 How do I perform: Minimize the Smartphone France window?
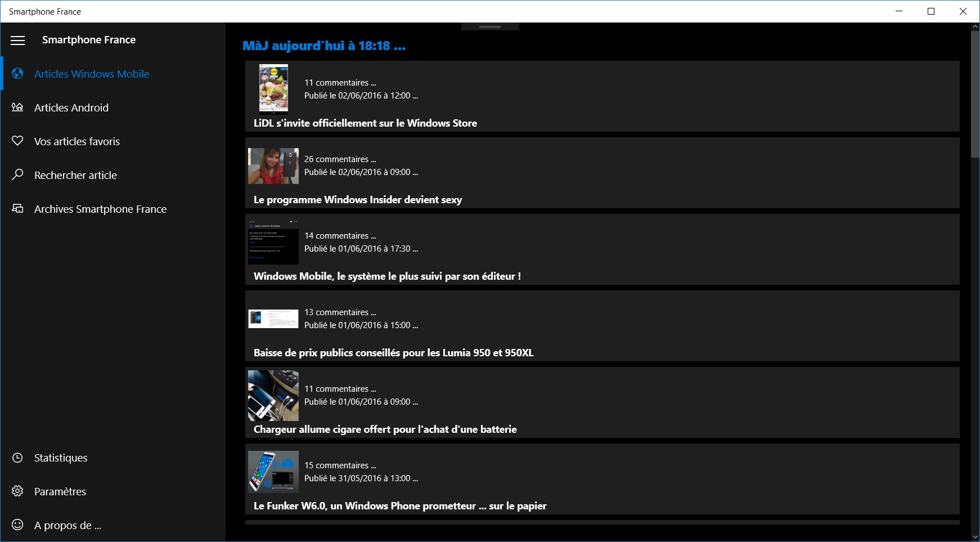[x=899, y=11]
